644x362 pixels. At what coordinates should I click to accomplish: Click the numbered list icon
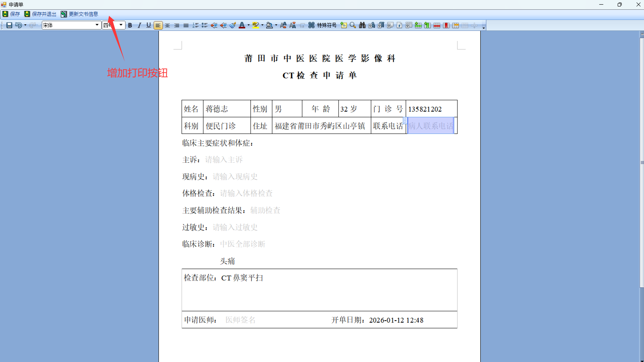click(x=196, y=25)
